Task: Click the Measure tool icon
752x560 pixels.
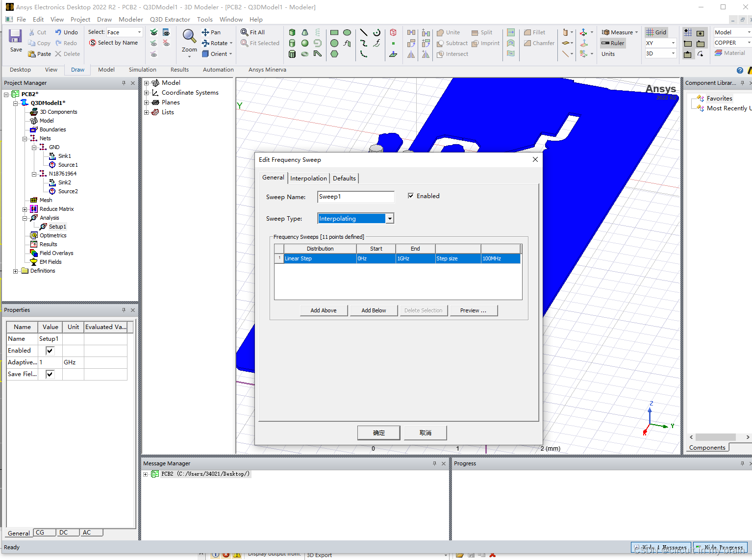Action: 605,32
